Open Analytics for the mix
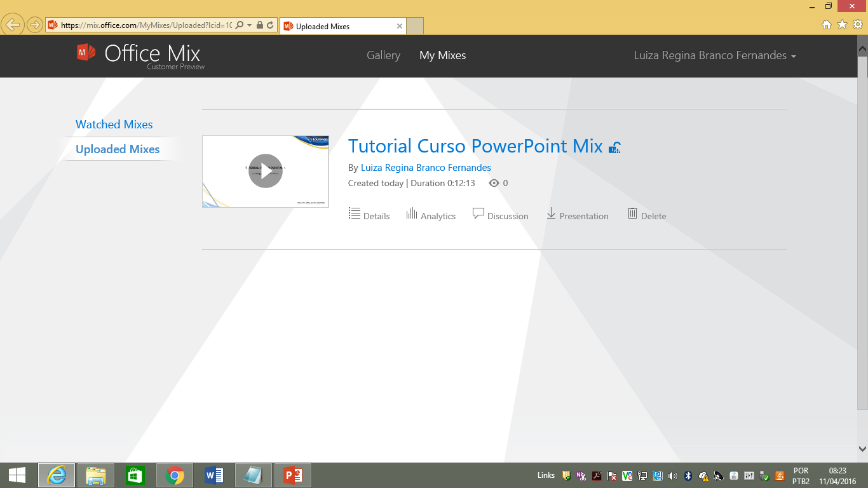The height and width of the screenshot is (488, 868). pyautogui.click(x=431, y=215)
